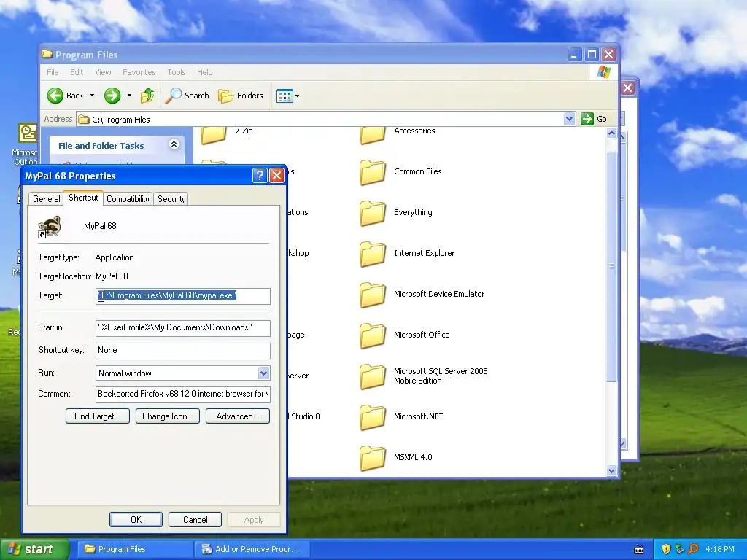Click the Advanced button

coord(238,416)
